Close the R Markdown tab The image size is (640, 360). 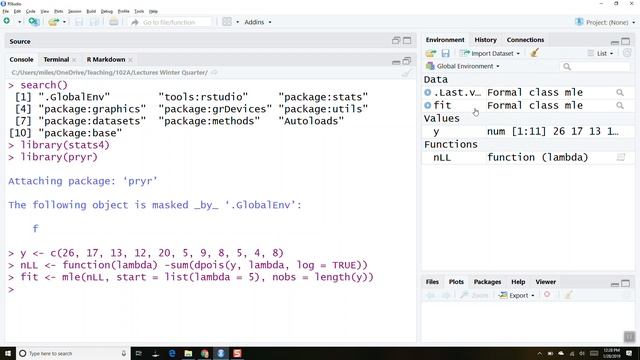pos(130,60)
